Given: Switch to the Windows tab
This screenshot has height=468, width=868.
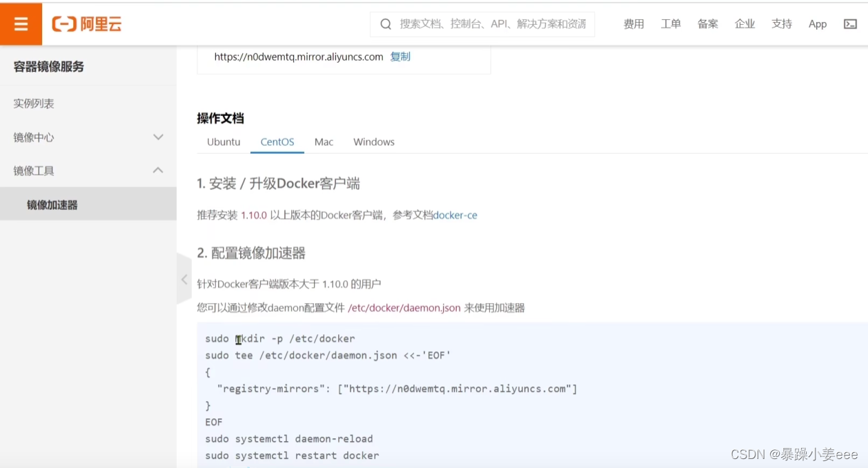Looking at the screenshot, I should tap(373, 142).
